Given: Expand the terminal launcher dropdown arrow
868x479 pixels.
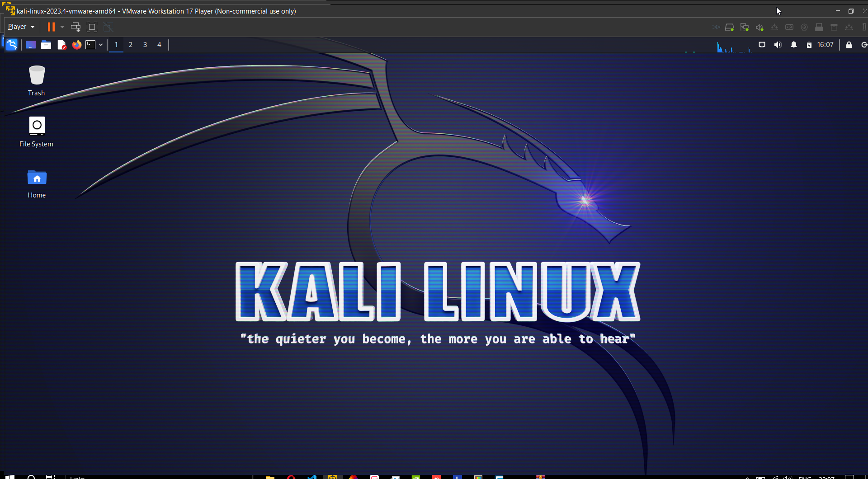Looking at the screenshot, I should [x=101, y=45].
